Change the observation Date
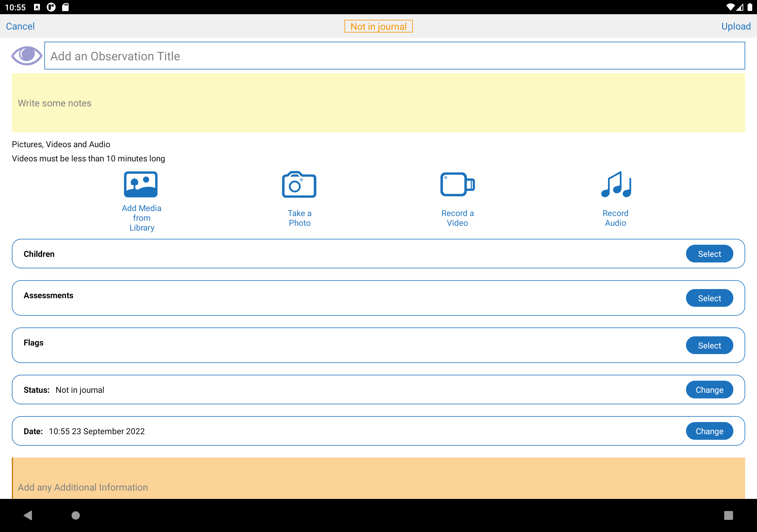This screenshot has height=532, width=757. tap(709, 431)
